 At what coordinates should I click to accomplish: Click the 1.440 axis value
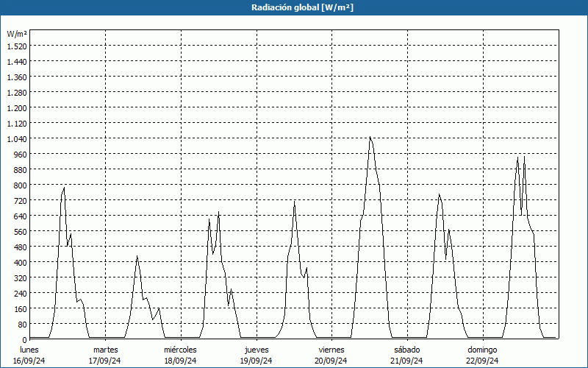point(17,62)
